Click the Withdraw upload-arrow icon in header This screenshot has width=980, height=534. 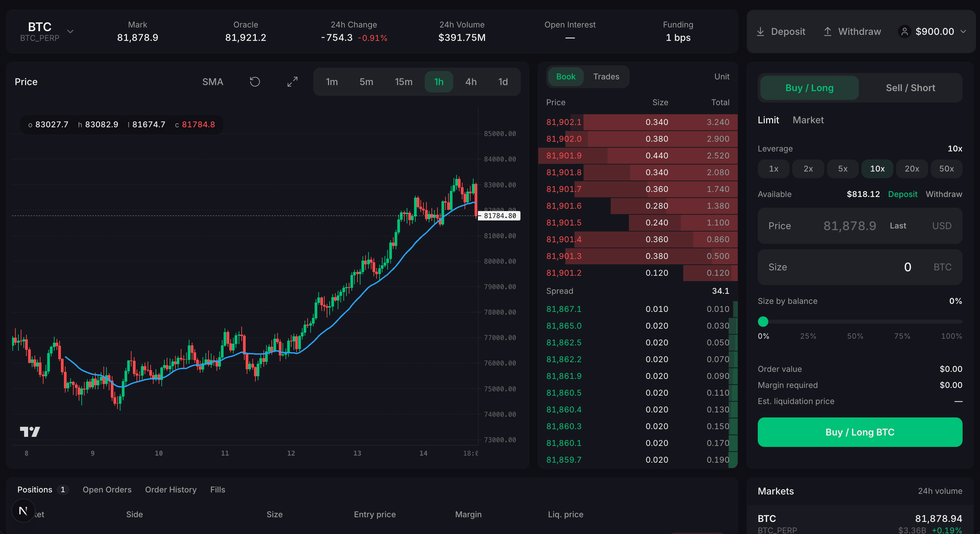coord(827,31)
